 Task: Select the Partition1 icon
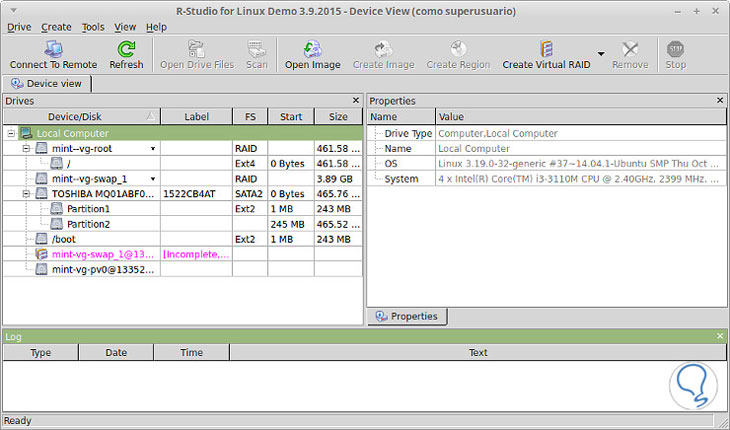pos(56,209)
